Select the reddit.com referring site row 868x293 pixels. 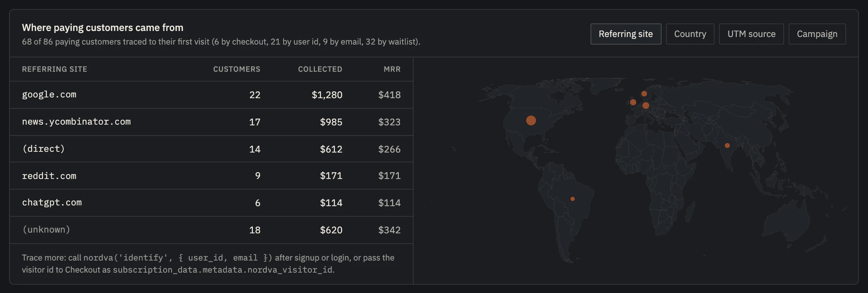(211, 176)
